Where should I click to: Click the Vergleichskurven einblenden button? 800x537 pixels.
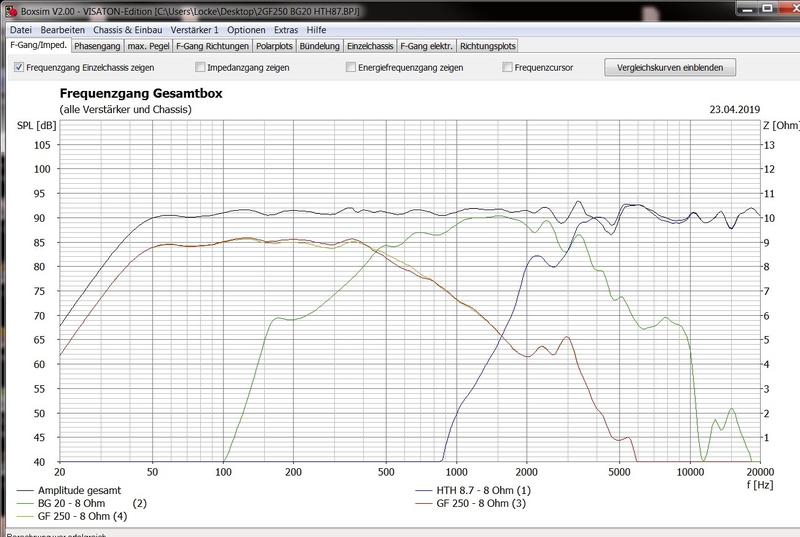pos(670,68)
